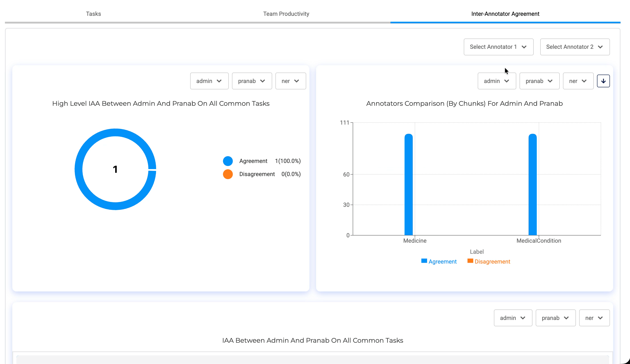Toggle Disagreement series in the bar chart legend
The height and width of the screenshot is (364, 630).
point(489,261)
